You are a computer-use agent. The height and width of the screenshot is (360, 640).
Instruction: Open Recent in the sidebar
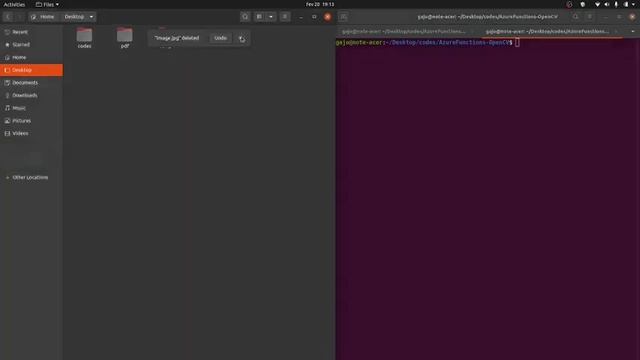click(x=31, y=32)
